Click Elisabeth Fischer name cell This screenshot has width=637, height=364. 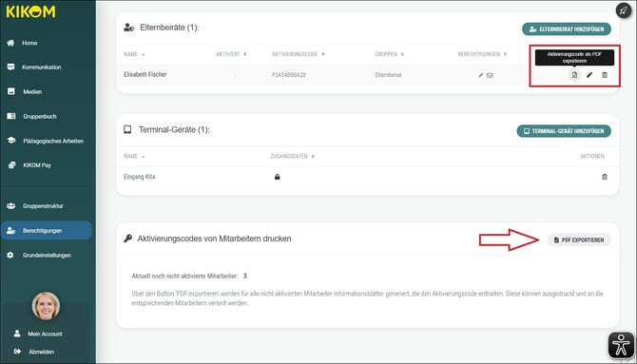145,75
